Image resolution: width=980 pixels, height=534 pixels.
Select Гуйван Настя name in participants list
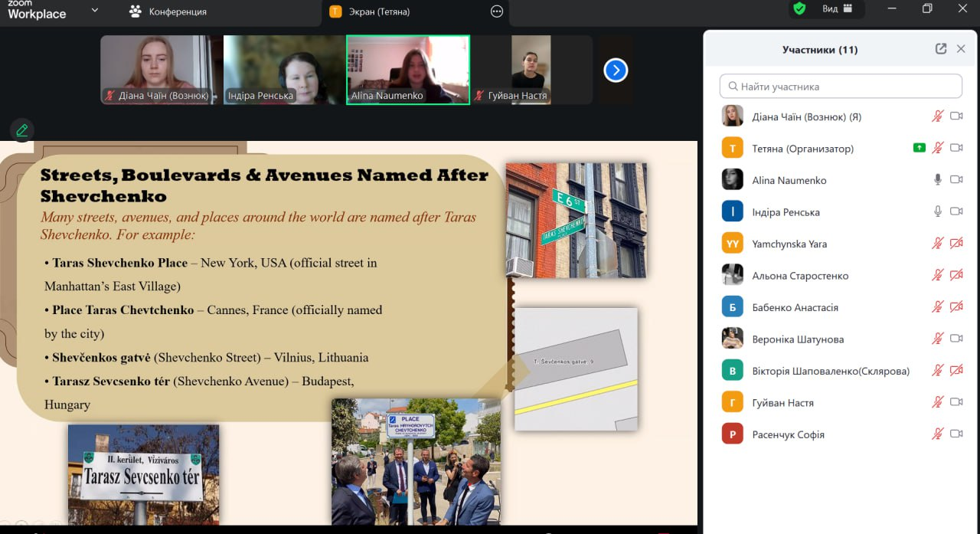point(782,403)
